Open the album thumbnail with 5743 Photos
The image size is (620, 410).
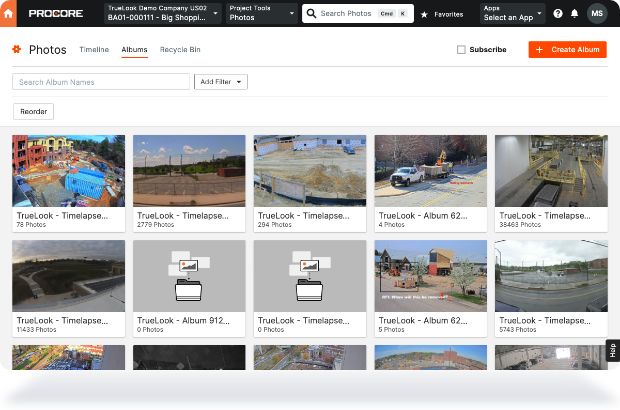[x=551, y=276]
